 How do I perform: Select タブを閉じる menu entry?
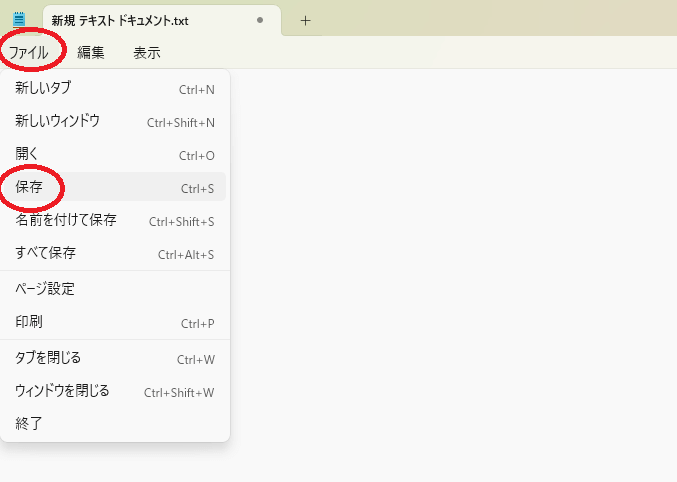pos(115,358)
